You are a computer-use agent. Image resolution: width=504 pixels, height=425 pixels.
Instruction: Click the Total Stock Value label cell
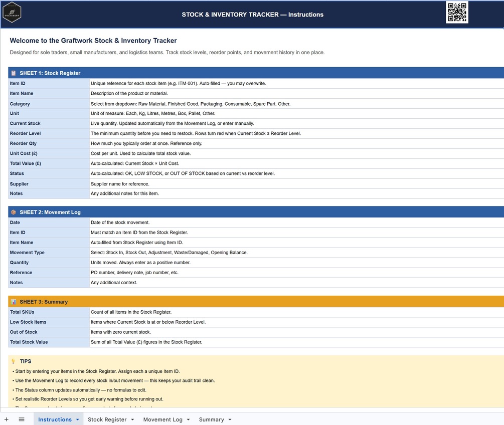tap(49, 342)
